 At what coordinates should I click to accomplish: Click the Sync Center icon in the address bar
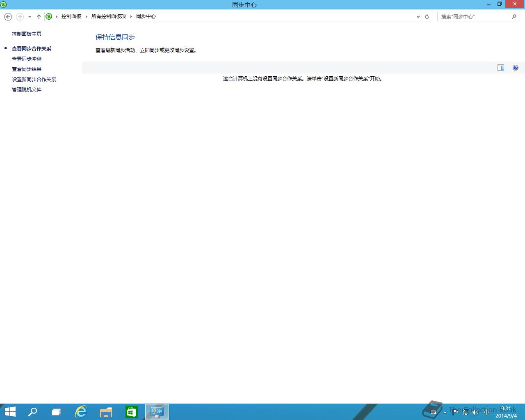pyautogui.click(x=49, y=16)
